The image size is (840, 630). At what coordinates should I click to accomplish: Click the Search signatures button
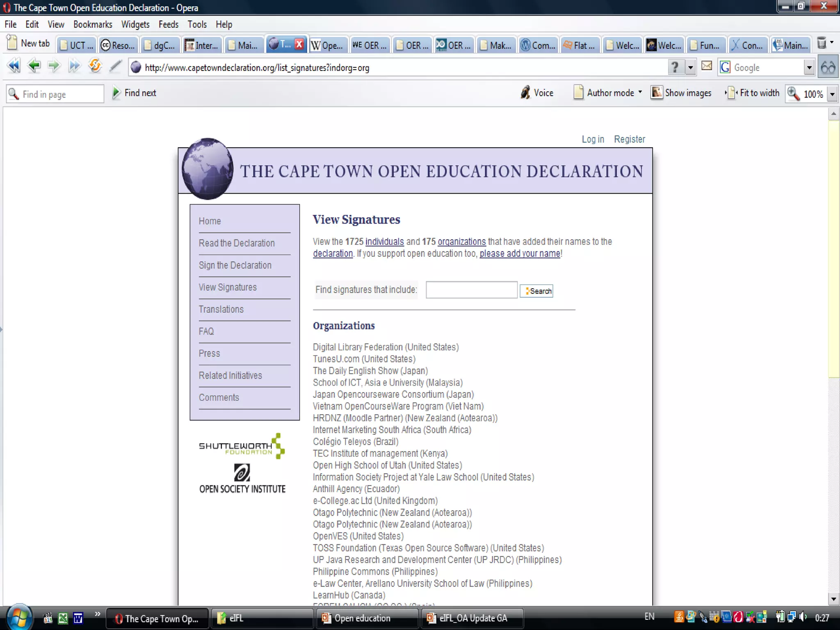pos(536,291)
